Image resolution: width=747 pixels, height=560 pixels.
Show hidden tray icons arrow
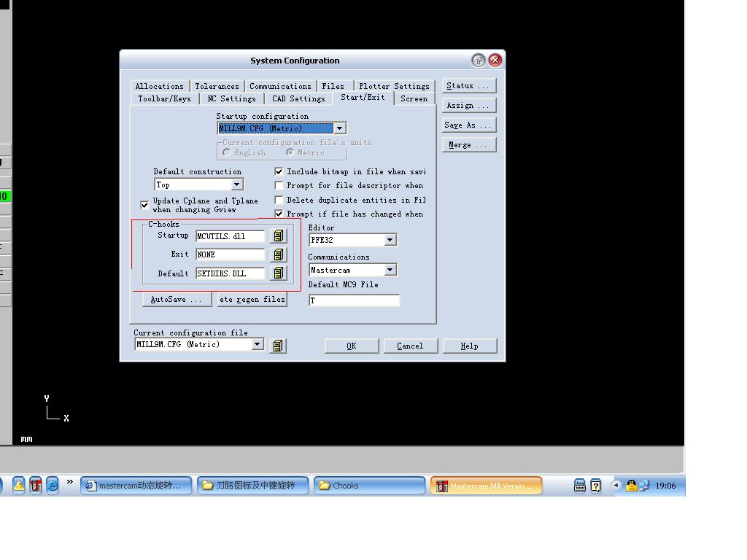click(x=616, y=485)
